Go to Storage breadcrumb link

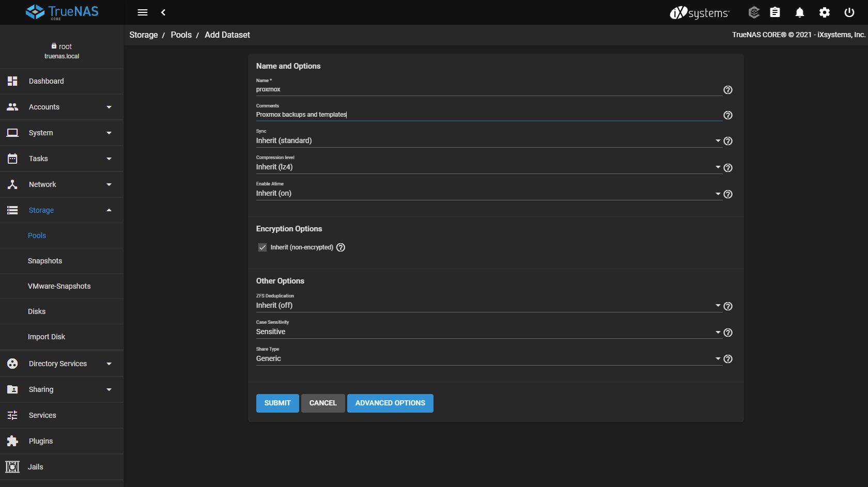144,35
